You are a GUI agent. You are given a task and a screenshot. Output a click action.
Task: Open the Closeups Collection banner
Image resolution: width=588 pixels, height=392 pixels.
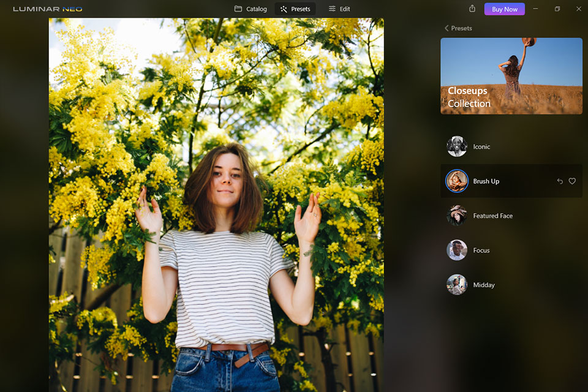pos(511,76)
